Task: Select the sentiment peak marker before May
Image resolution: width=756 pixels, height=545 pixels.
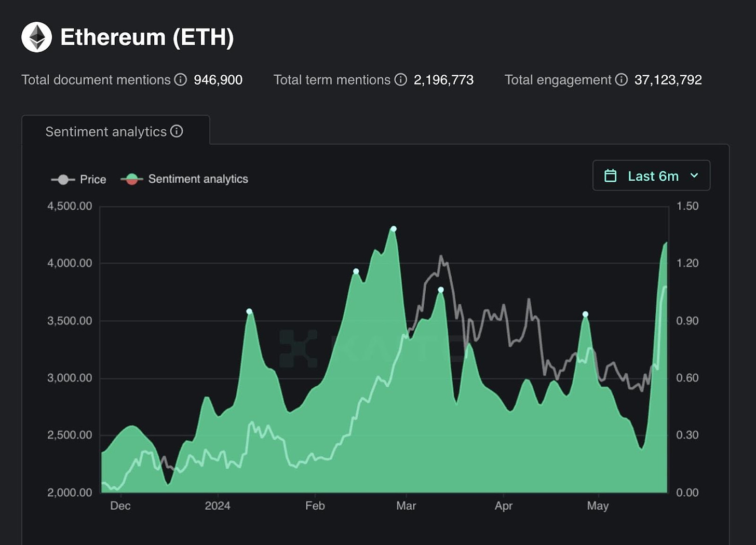Action: [x=586, y=314]
